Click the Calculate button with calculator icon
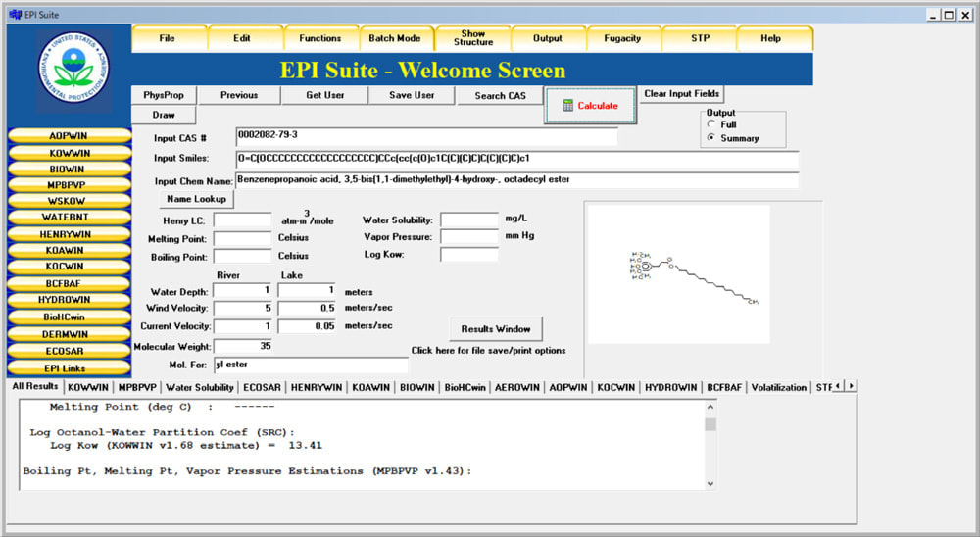 [x=589, y=106]
